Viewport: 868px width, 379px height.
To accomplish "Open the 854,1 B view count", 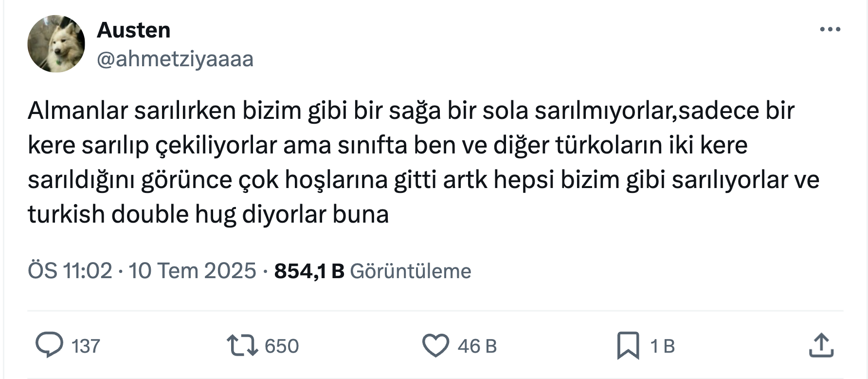I will 309,271.
